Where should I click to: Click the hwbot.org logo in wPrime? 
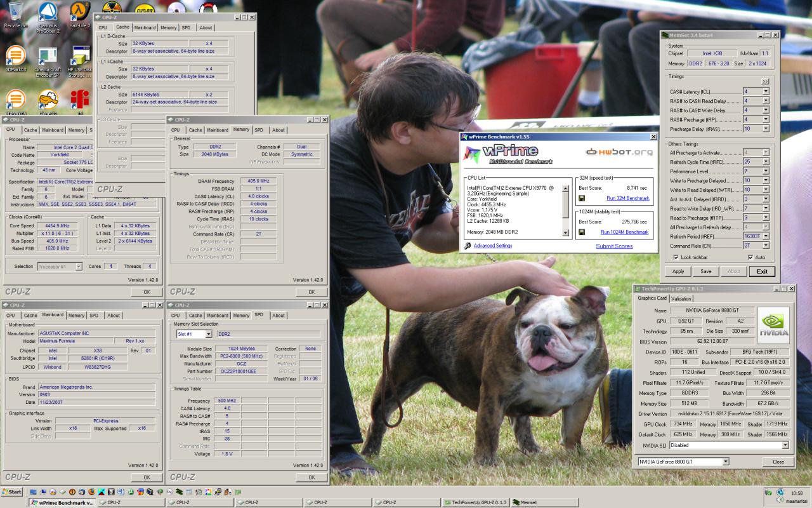pyautogui.click(x=619, y=152)
